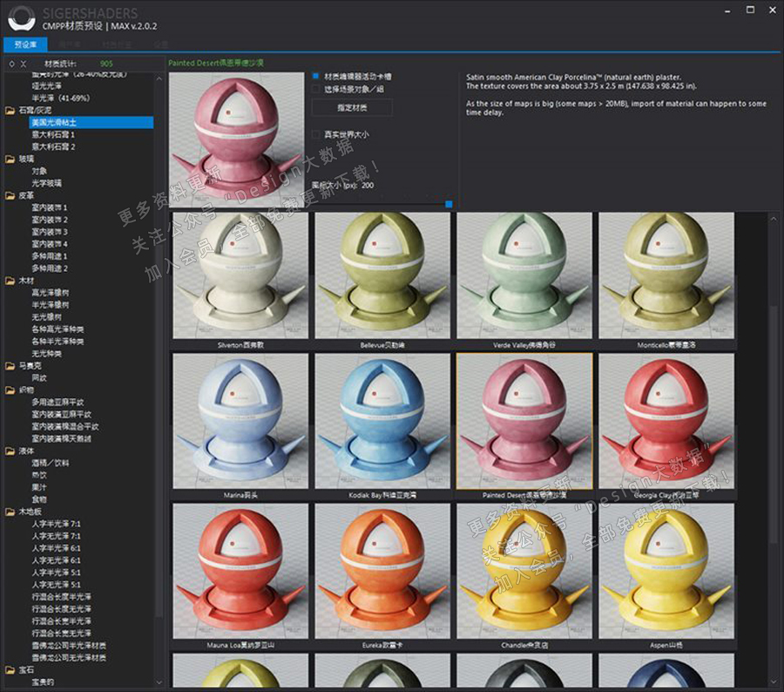Click the diamond expand-all icon above the tree

[10, 64]
